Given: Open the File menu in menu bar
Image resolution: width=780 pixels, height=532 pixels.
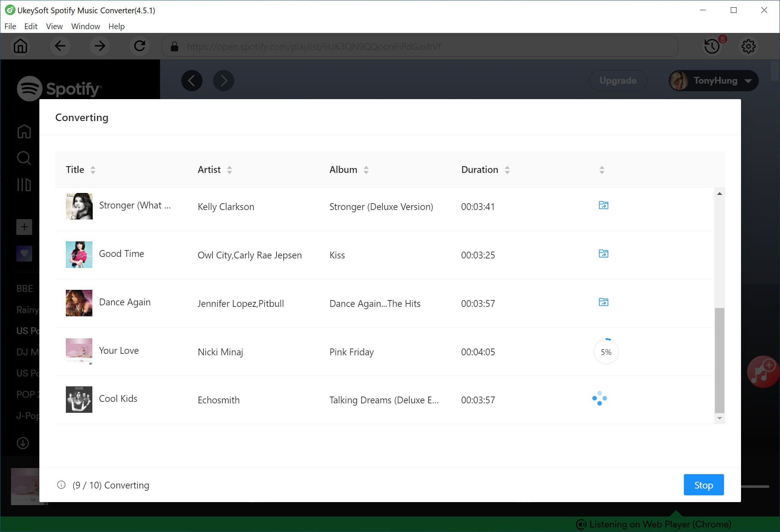Looking at the screenshot, I should pyautogui.click(x=9, y=26).
